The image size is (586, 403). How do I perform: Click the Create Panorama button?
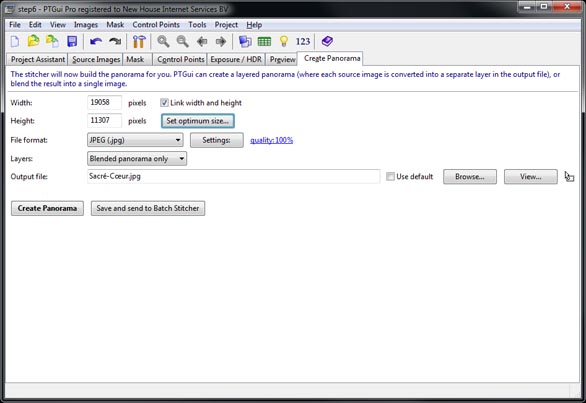pyautogui.click(x=47, y=208)
